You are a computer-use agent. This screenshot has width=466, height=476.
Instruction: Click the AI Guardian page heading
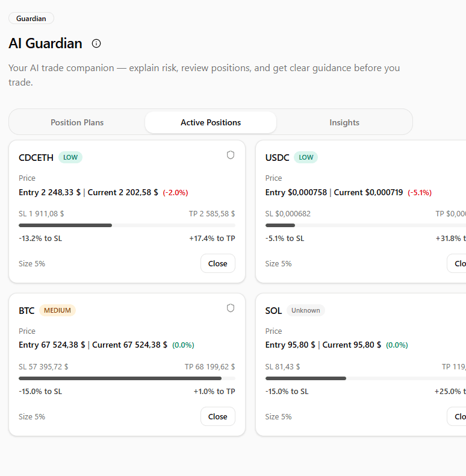45,43
